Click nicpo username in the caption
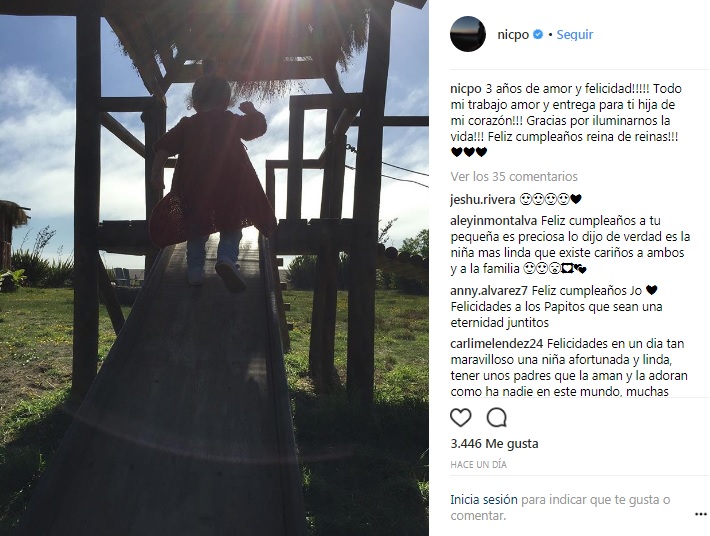 click(466, 89)
